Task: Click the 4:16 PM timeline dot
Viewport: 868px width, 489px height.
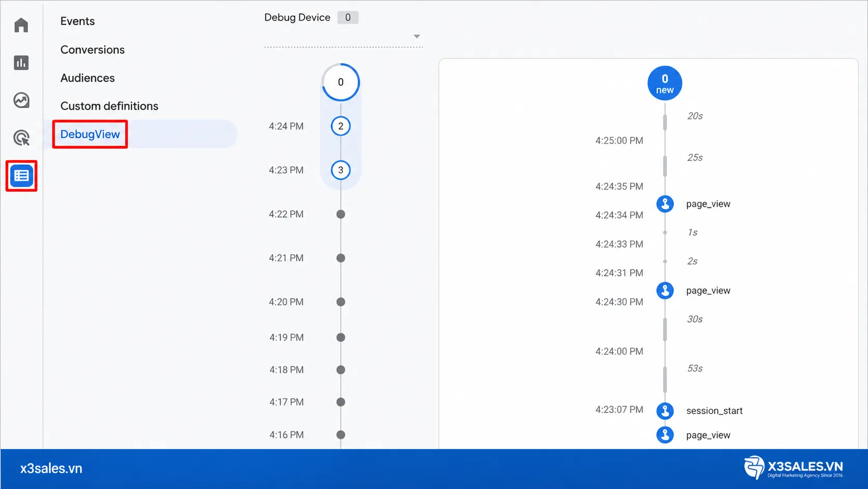Action: click(x=341, y=434)
